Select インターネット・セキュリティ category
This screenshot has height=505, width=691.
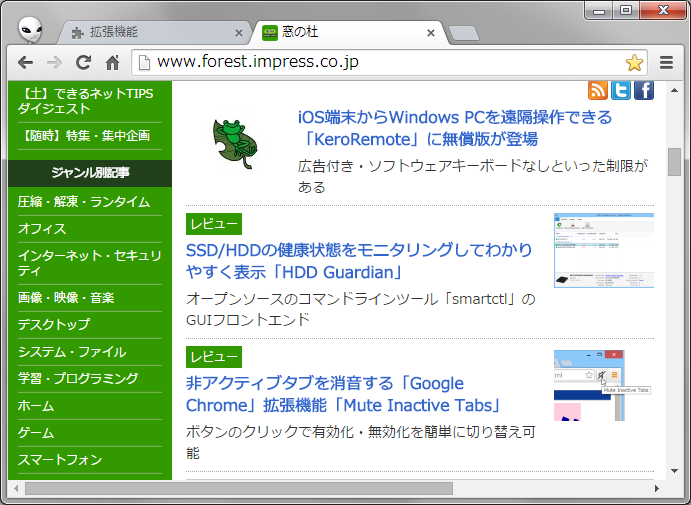pos(90,263)
